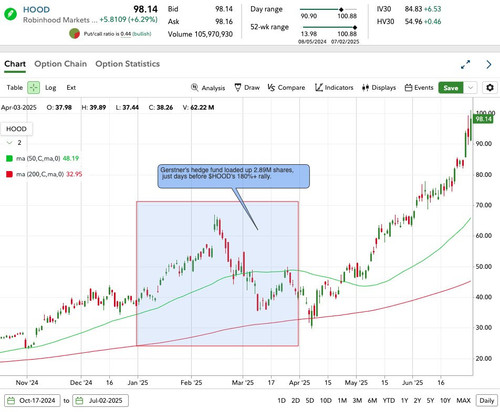This screenshot has width=500, height=412.
Task: Select the 2Y time range
Action: point(417,400)
